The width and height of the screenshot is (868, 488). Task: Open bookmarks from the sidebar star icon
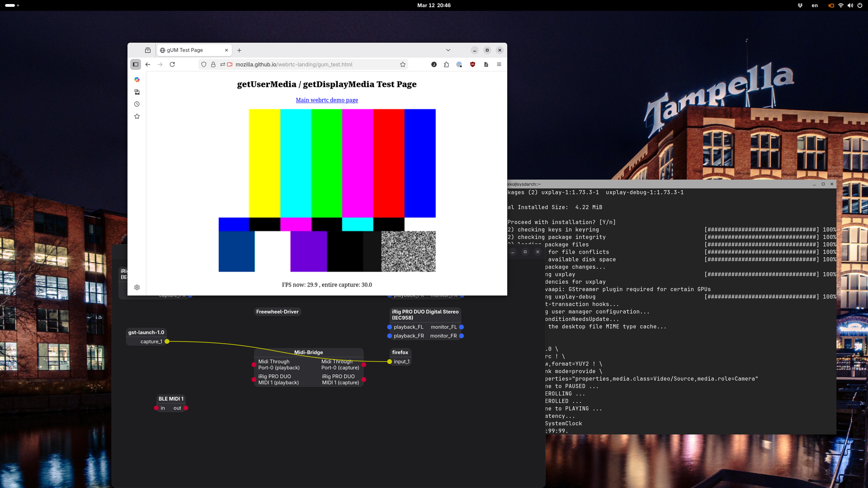coord(137,116)
